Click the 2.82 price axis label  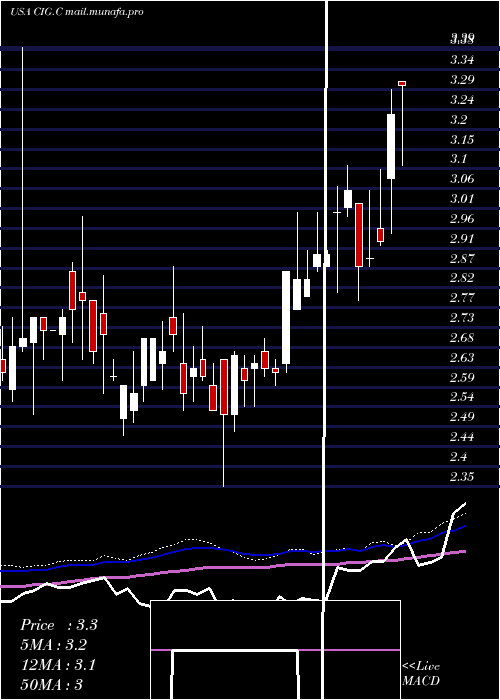pos(462,278)
